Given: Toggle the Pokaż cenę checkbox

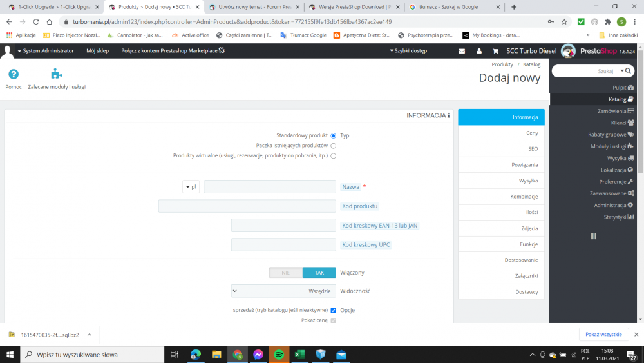Looking at the screenshot, I should 333,320.
